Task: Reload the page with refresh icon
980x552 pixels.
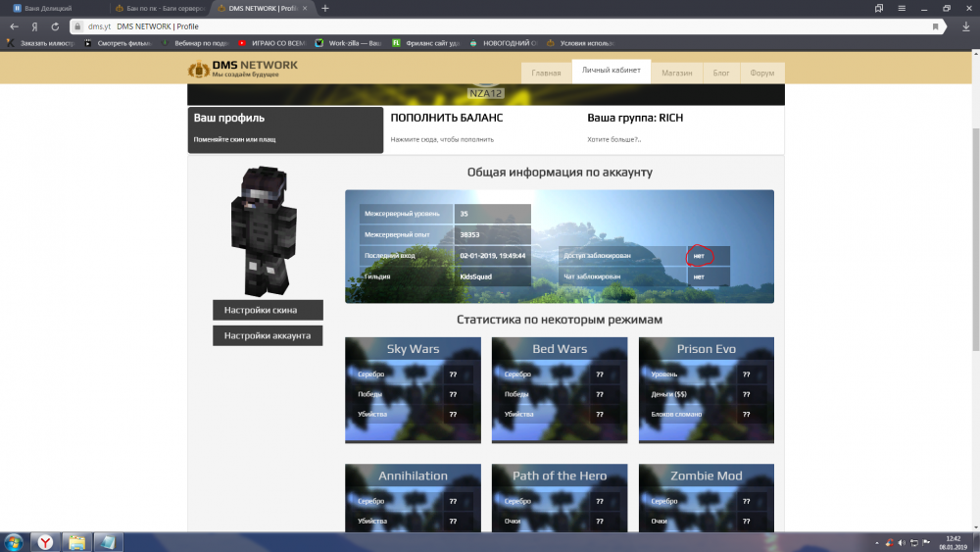Action: pos(55,26)
